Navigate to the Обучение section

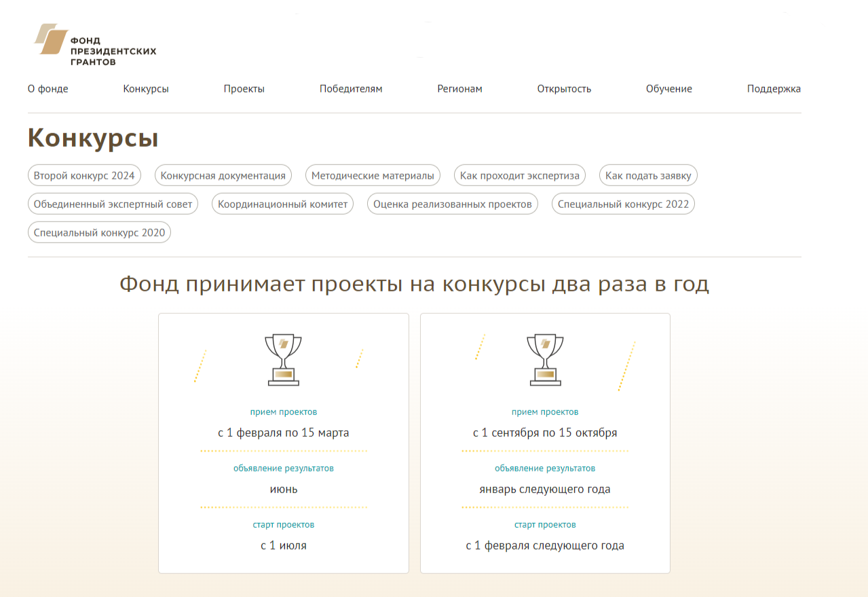tap(669, 89)
